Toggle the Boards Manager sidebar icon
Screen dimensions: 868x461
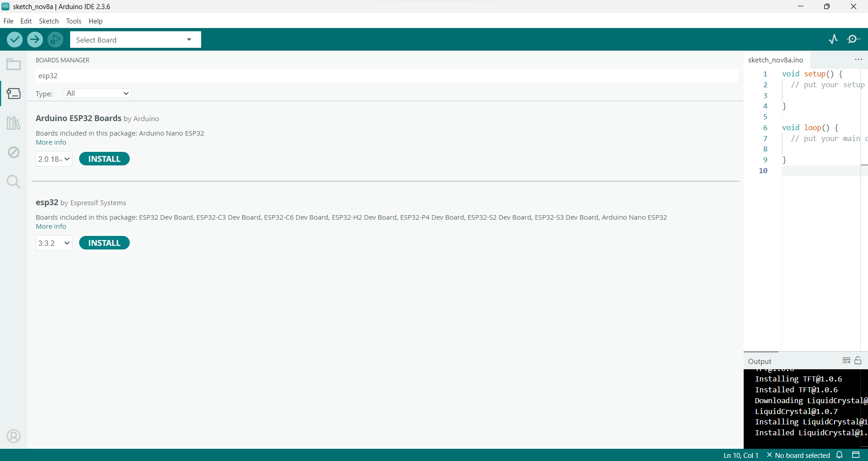14,94
